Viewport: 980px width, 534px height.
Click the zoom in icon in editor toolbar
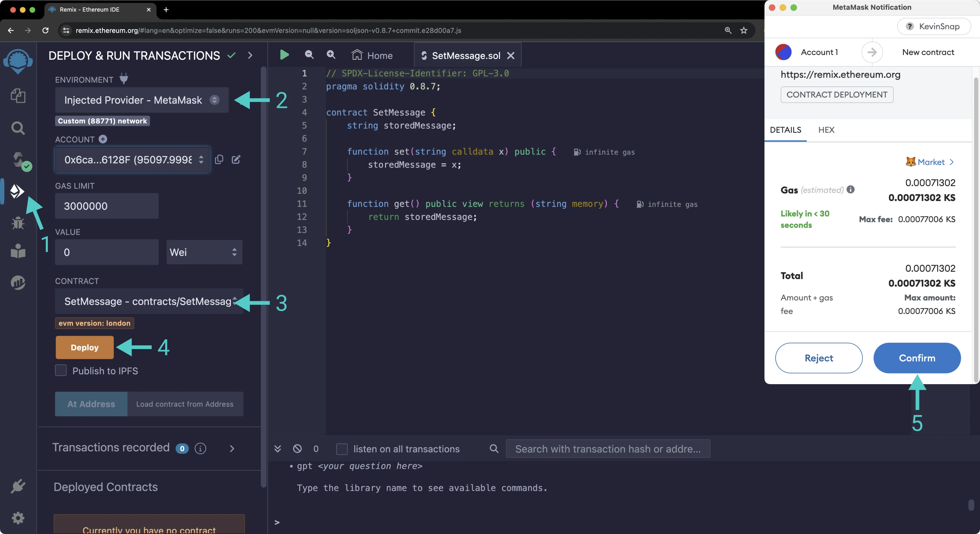coord(331,55)
